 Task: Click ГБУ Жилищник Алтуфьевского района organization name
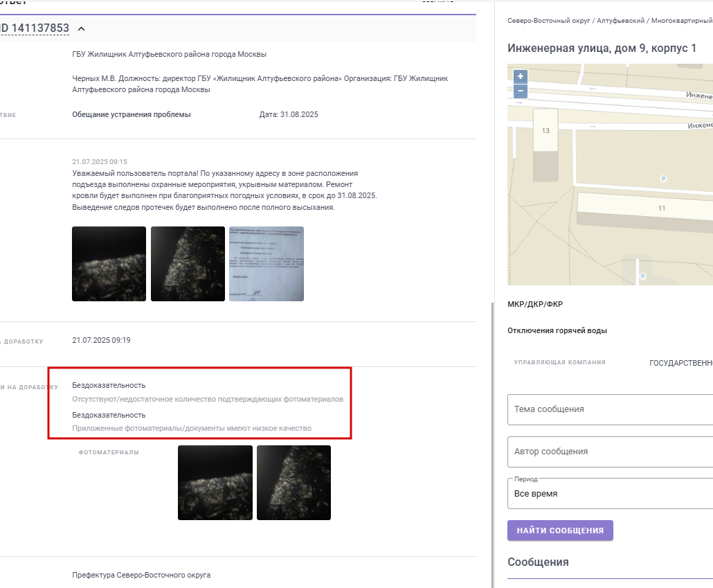click(x=169, y=54)
